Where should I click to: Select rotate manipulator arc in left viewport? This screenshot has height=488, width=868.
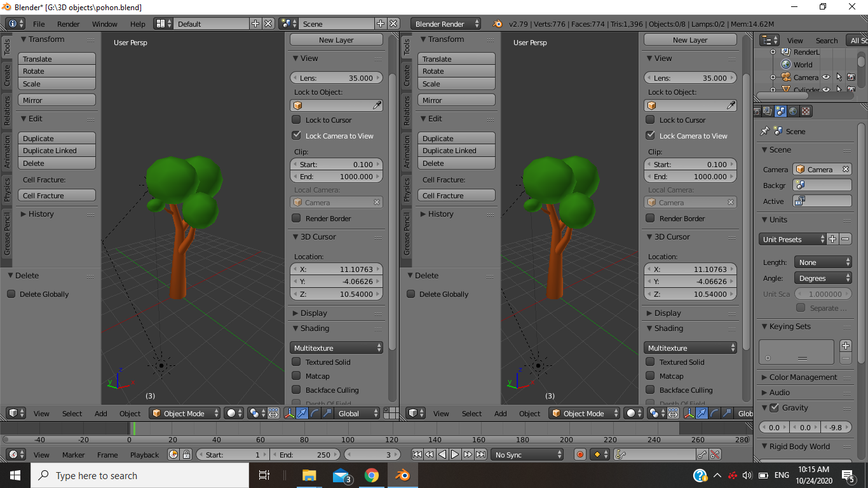(x=315, y=413)
